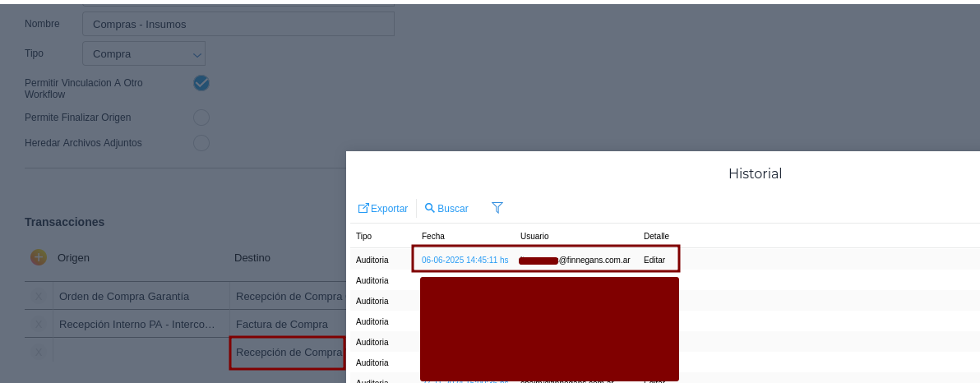Click the X on the empty-origin row

coord(39,353)
